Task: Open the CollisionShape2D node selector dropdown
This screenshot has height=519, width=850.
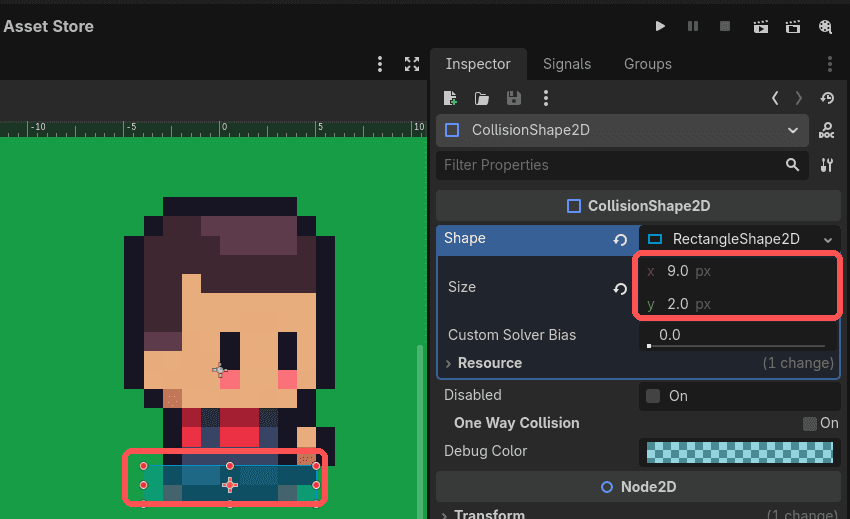Action: tap(622, 130)
